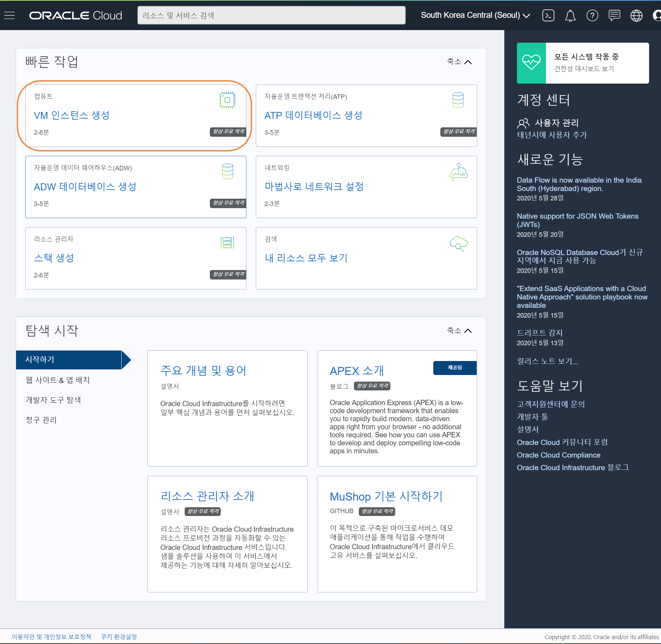Open 릴리스 노트 보기 link
This screenshot has height=644, width=661.
548,361
